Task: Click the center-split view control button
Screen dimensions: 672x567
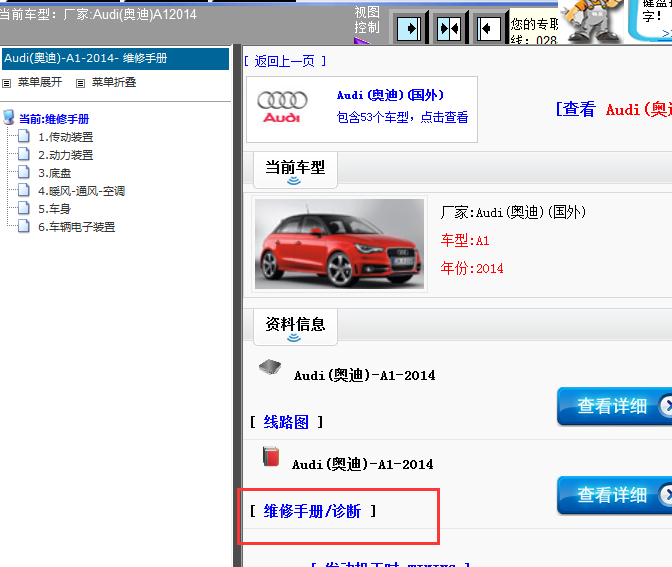Action: [x=449, y=28]
